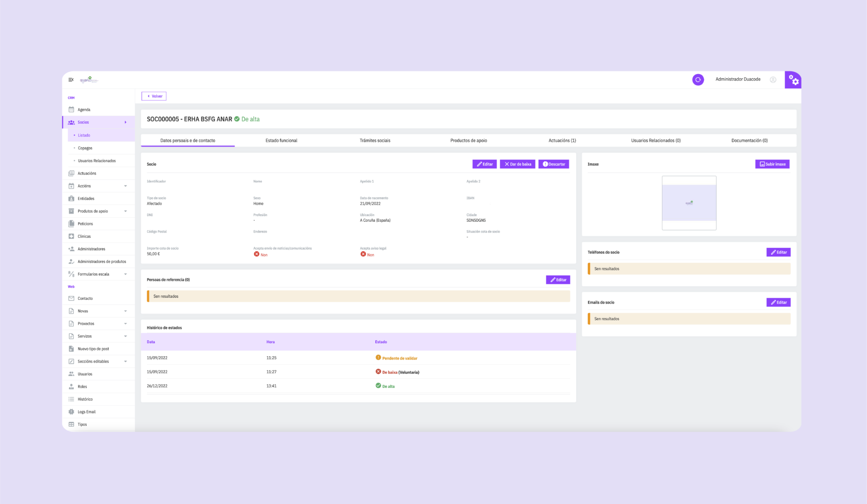This screenshot has width=867, height=504.
Task: Click the Clinicas medical cross icon
Action: pos(71,236)
